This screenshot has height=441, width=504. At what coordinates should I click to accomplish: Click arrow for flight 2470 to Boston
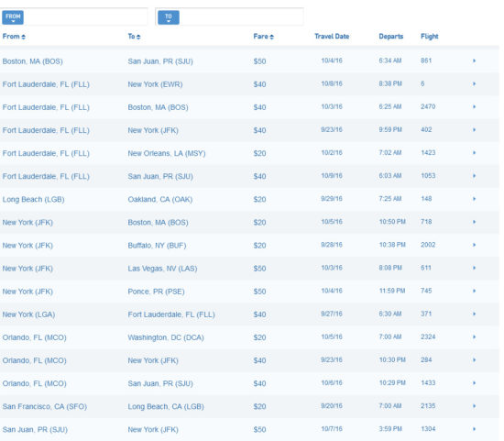pos(474,106)
